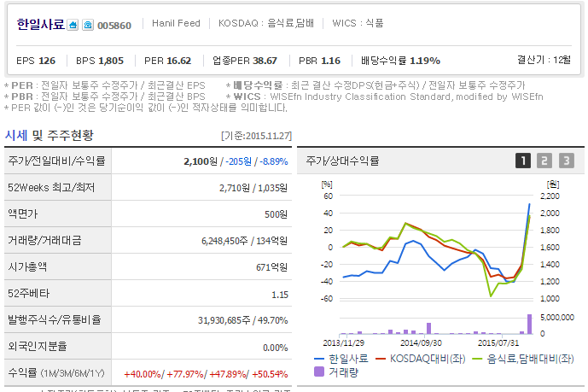Click the blue price line peak on chart
The image size is (588, 392).
[x=529, y=204]
